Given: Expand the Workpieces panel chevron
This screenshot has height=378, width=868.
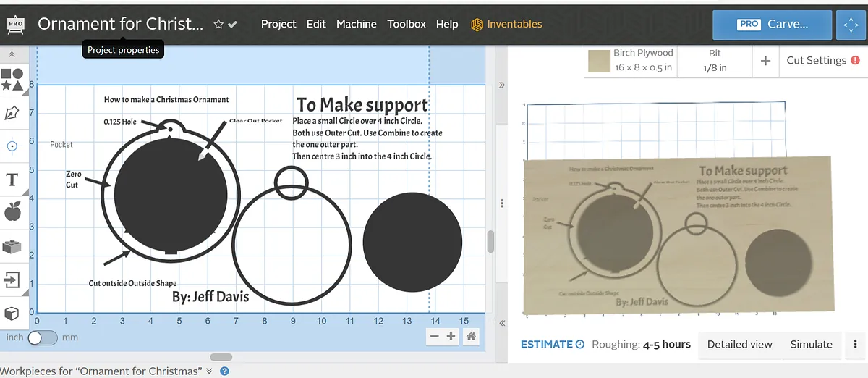Looking at the screenshot, I should (x=210, y=371).
